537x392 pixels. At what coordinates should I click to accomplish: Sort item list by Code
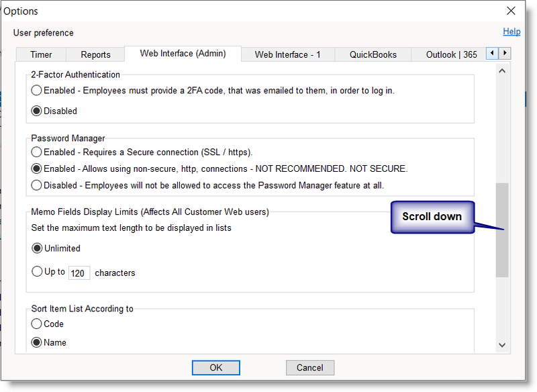(37, 324)
